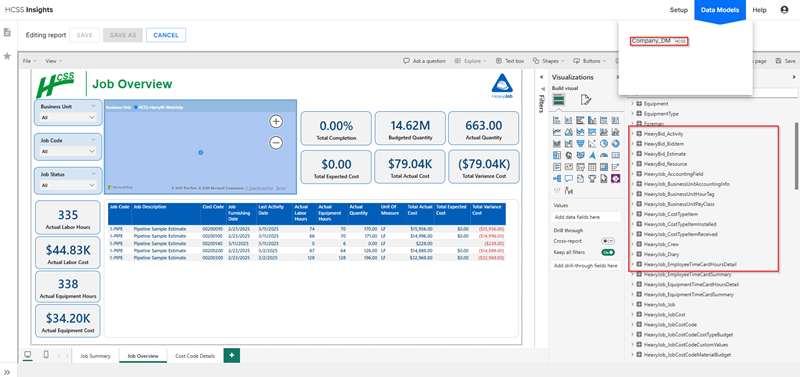Expand the left sidebar with double chevron
Screen dimensions: 800x377
coord(7,372)
